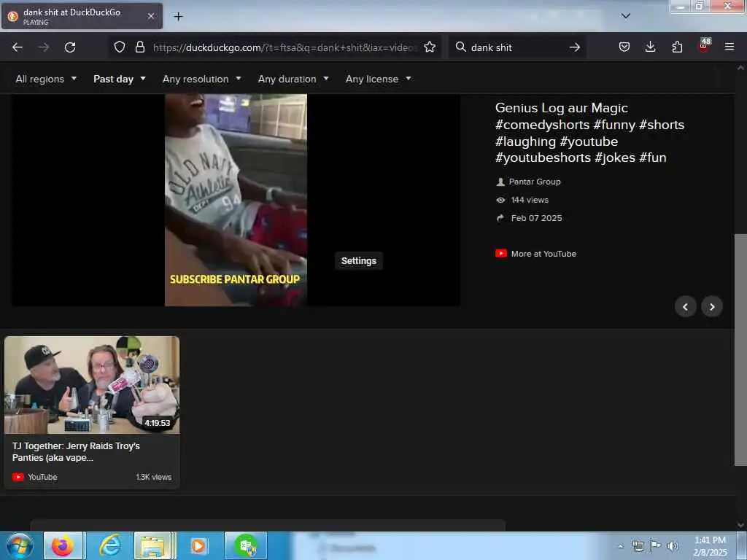Go back to the previous page
This screenshot has width=747, height=560.
tap(18, 47)
